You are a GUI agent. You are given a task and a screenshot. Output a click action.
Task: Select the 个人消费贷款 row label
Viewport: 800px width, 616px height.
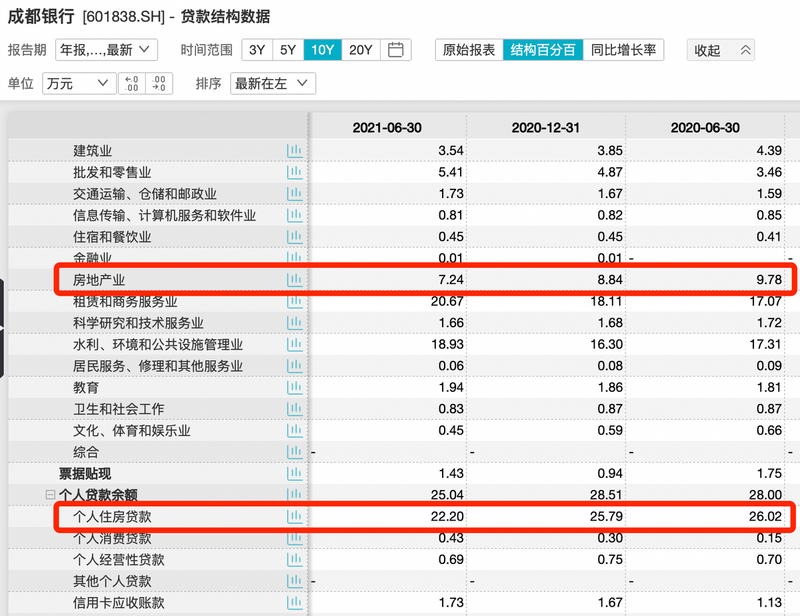[112, 538]
